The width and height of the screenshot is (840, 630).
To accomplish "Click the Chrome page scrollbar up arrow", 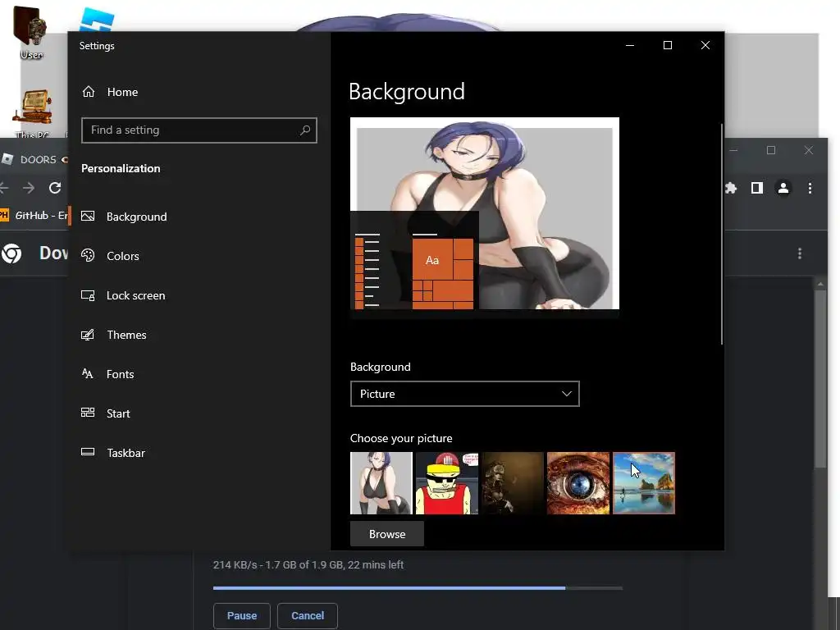I will point(820,283).
